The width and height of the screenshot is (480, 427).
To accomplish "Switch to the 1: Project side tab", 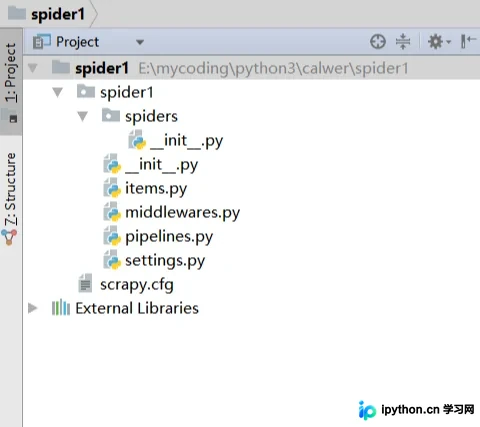I will (11, 82).
